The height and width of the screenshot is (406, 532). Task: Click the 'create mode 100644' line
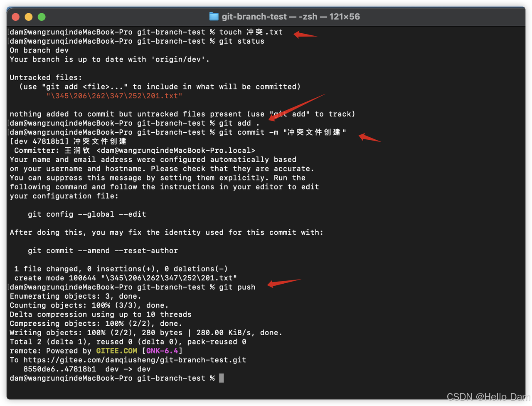[126, 278]
